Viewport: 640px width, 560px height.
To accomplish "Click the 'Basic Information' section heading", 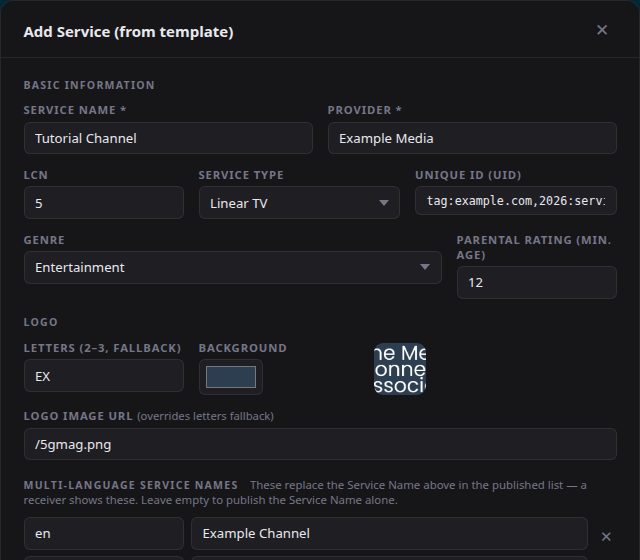I will coord(89,85).
